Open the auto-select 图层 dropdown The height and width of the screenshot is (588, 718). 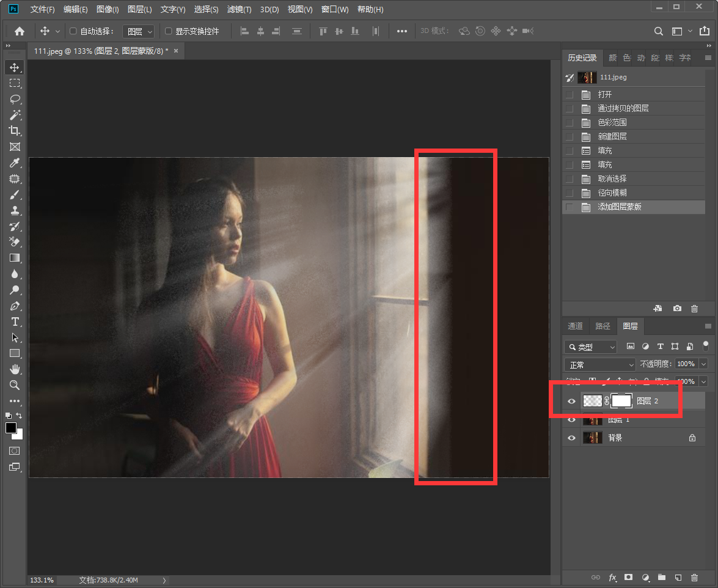click(x=138, y=31)
